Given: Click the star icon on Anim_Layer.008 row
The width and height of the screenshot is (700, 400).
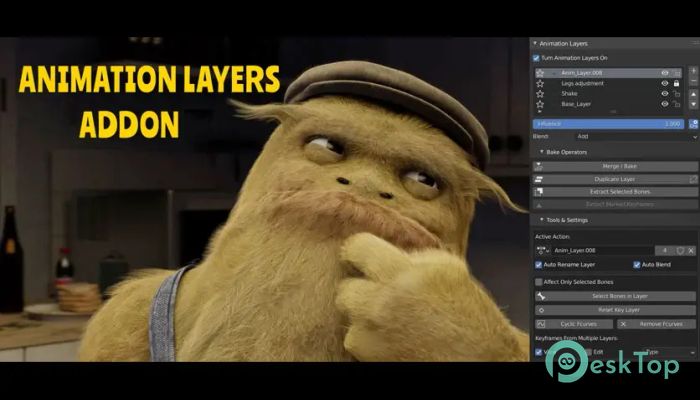Looking at the screenshot, I should (540, 73).
